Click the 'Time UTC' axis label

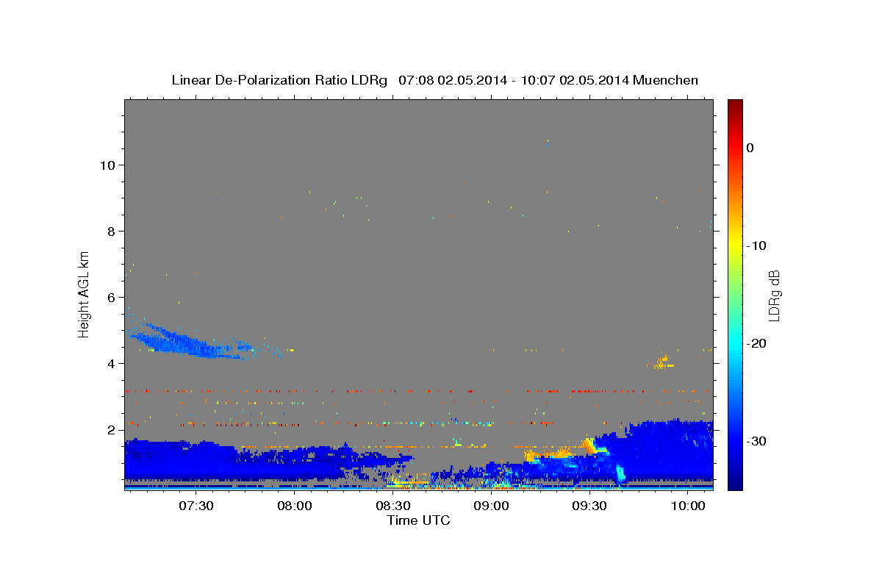coord(418,520)
